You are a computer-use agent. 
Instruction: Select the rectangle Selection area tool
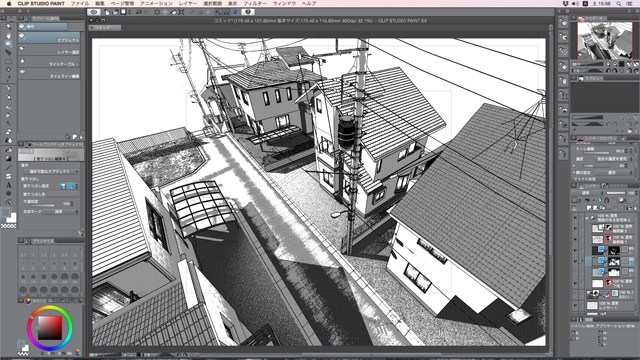(x=8, y=62)
